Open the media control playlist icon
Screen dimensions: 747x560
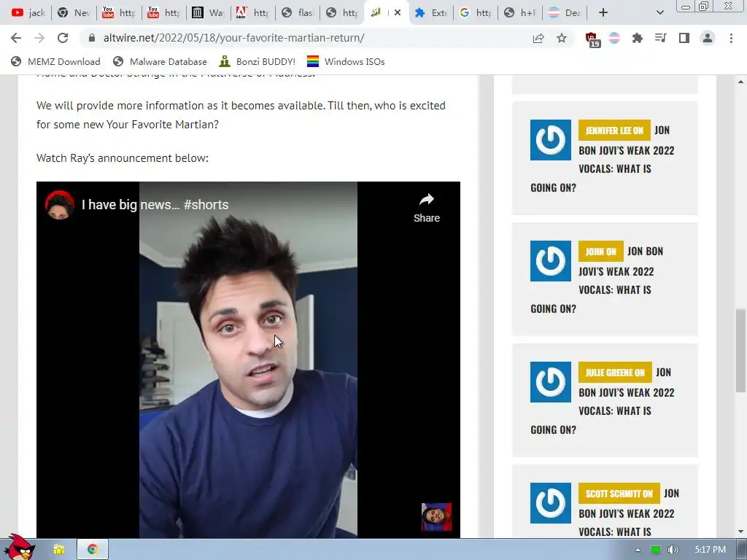660,38
